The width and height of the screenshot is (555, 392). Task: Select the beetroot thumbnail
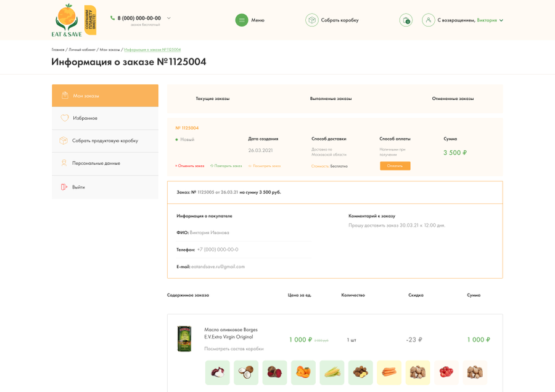point(274,372)
